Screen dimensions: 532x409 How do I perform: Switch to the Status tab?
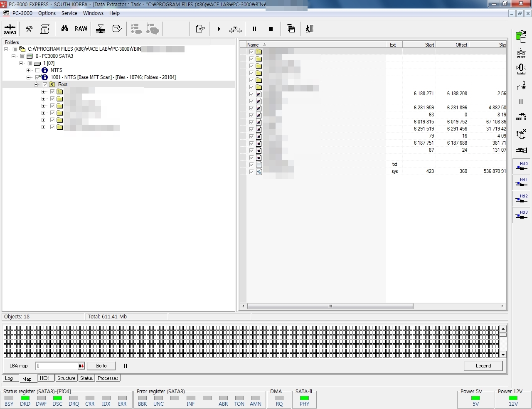pyautogui.click(x=86, y=378)
